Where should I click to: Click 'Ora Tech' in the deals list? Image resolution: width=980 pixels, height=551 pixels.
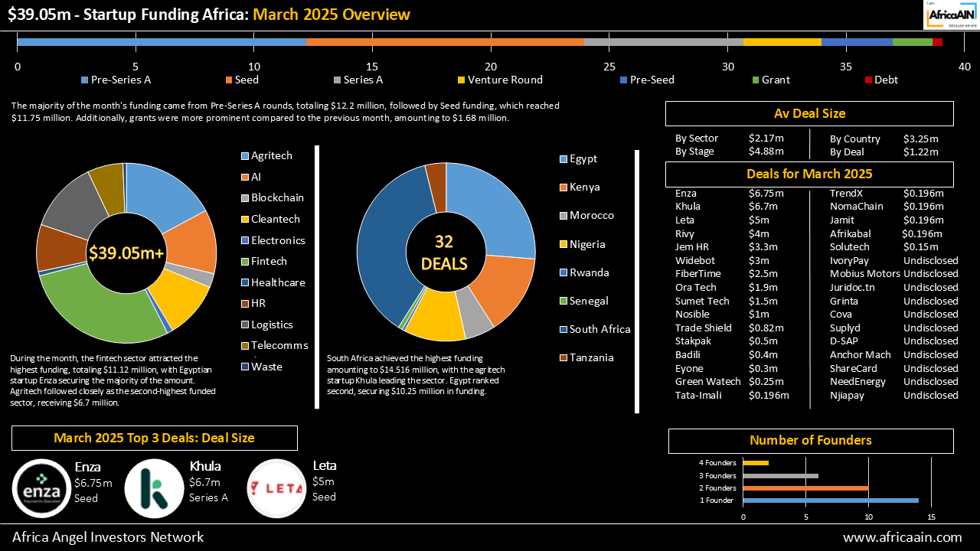[696, 288]
